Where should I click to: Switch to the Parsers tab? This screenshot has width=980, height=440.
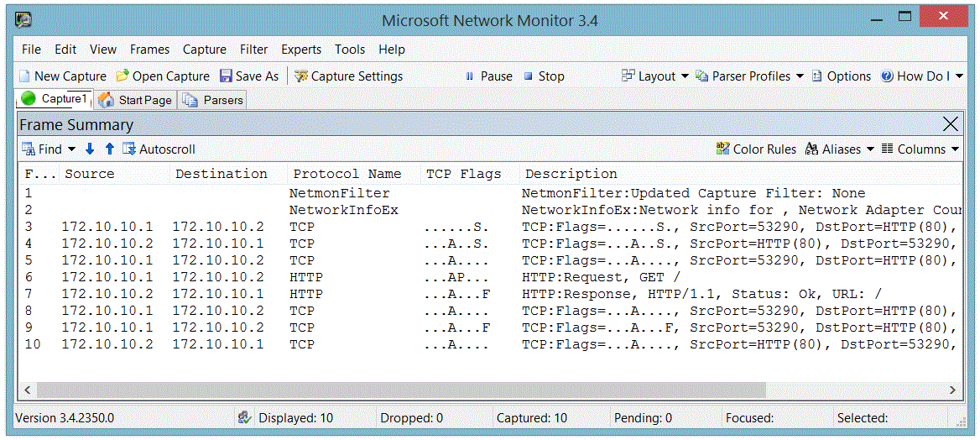pyautogui.click(x=213, y=100)
